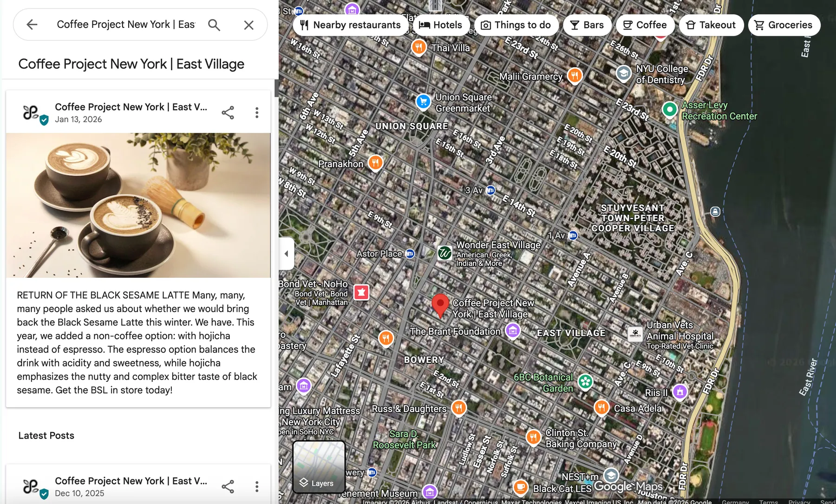Open the three-dot menu on the Jan 13 post
Image resolution: width=836 pixels, height=504 pixels.
256,112
